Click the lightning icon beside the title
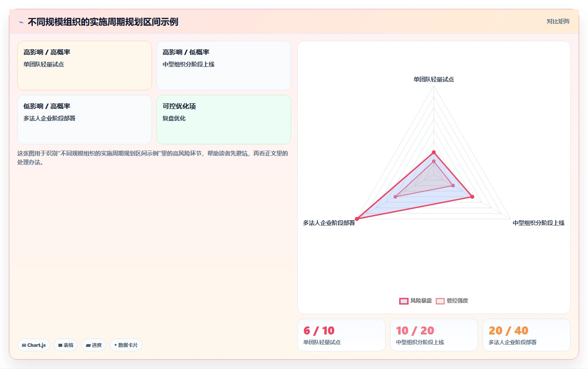Viewport: 588px width, 369px height. [21, 22]
